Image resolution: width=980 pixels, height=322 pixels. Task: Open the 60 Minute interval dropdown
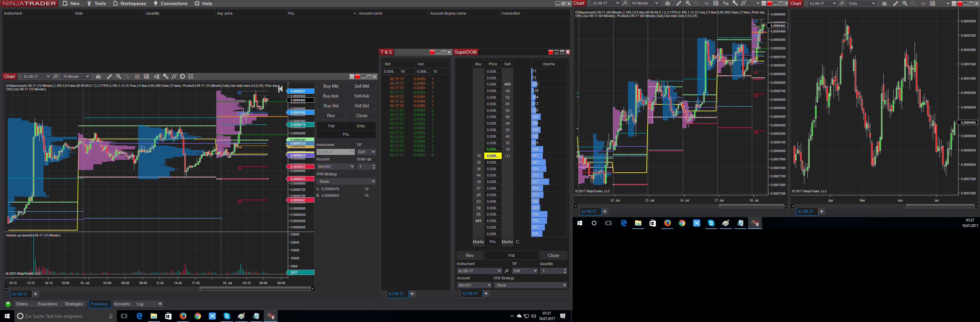pos(645,3)
